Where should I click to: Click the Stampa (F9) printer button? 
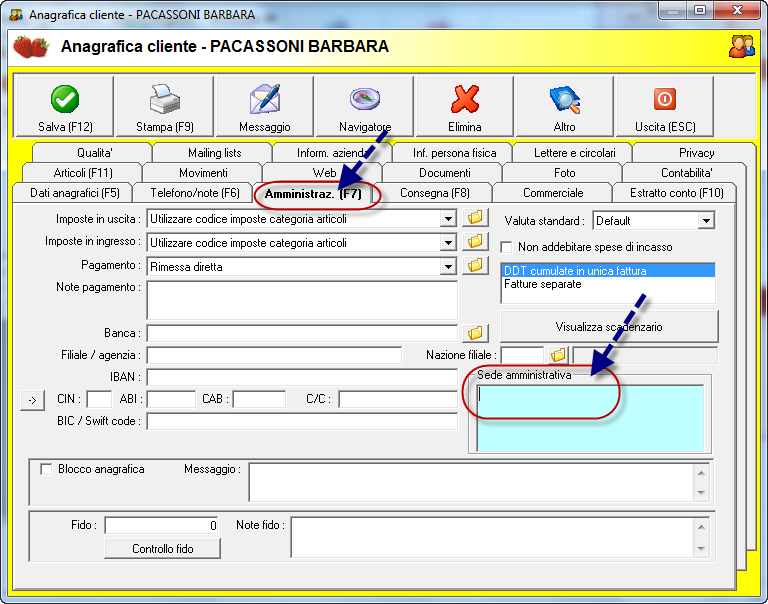click(165, 106)
